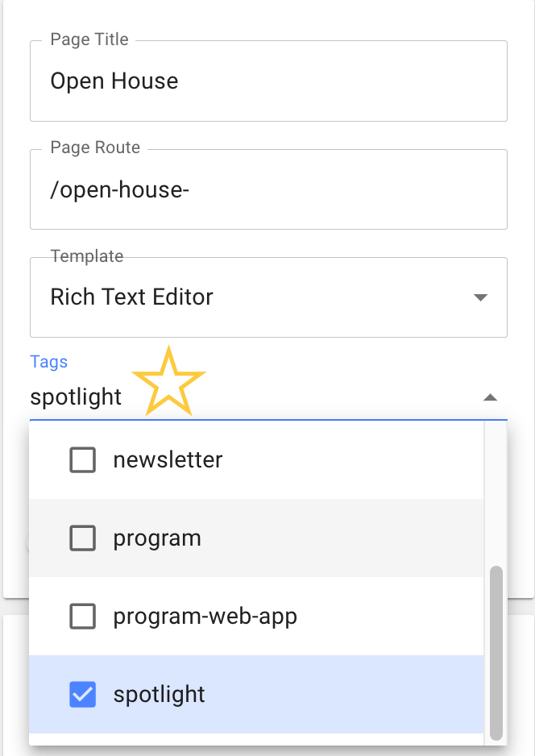Click the Open House title text

click(x=114, y=81)
